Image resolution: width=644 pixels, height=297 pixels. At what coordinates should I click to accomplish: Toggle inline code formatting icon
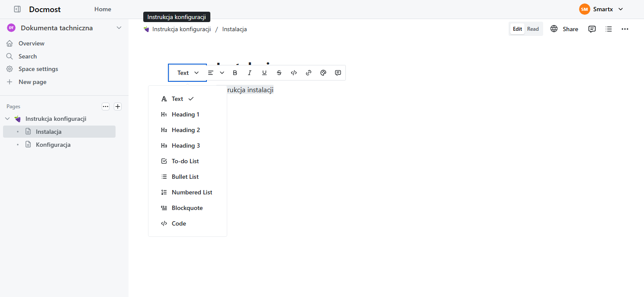(294, 73)
